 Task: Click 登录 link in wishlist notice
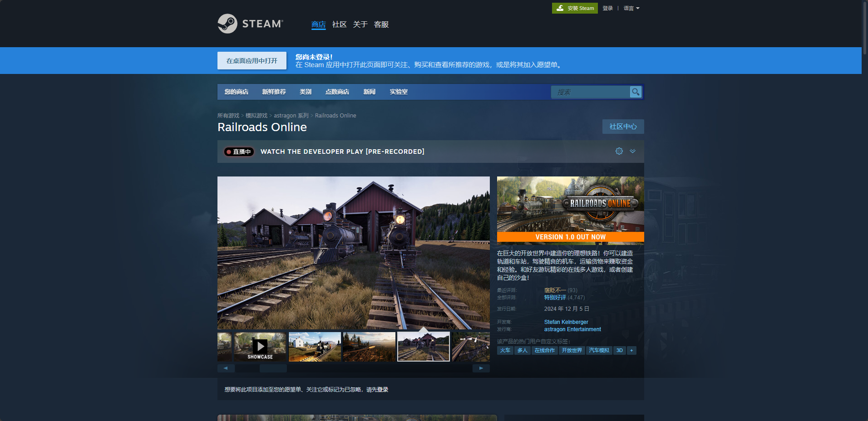383,390
